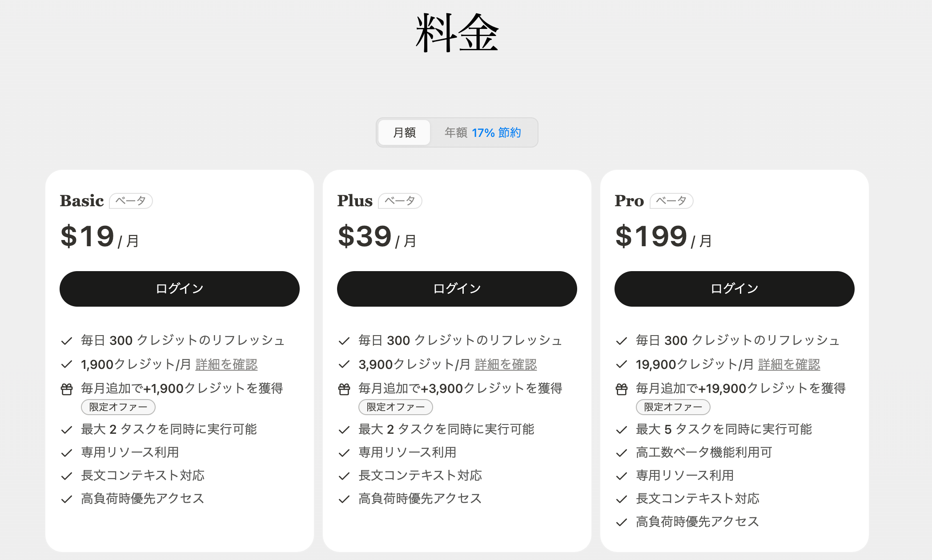
Task: Click the 限定オファー tag in Pro plan
Action: point(673,407)
